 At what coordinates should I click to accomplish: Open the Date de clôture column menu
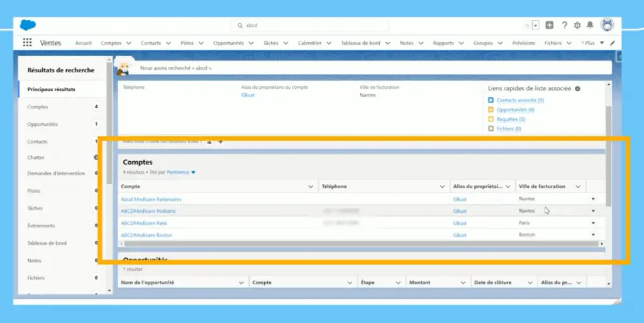coord(530,283)
